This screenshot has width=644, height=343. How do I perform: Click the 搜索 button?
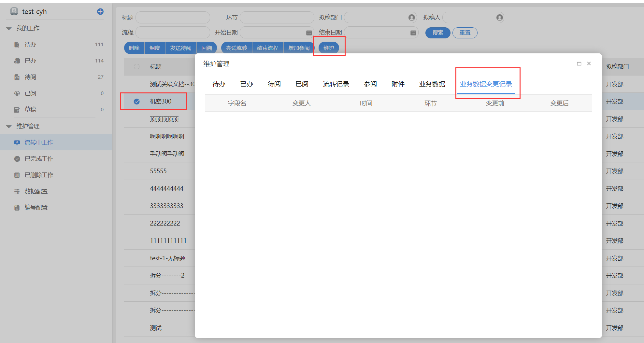point(438,33)
